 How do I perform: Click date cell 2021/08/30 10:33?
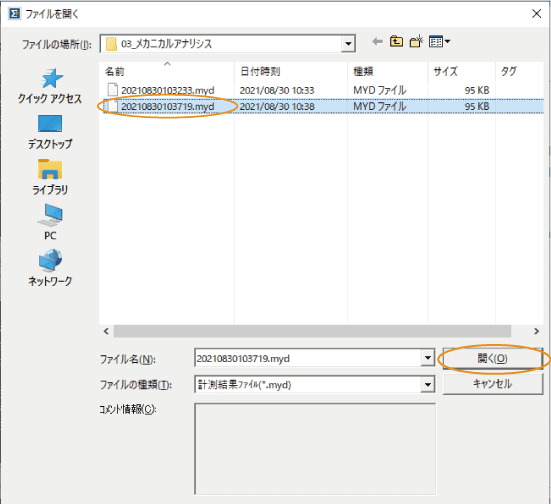(277, 90)
